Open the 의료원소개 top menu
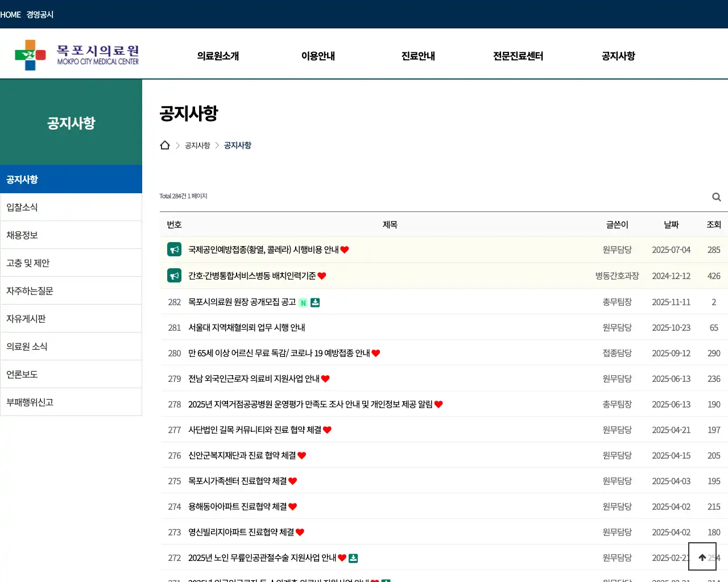 pyautogui.click(x=218, y=56)
